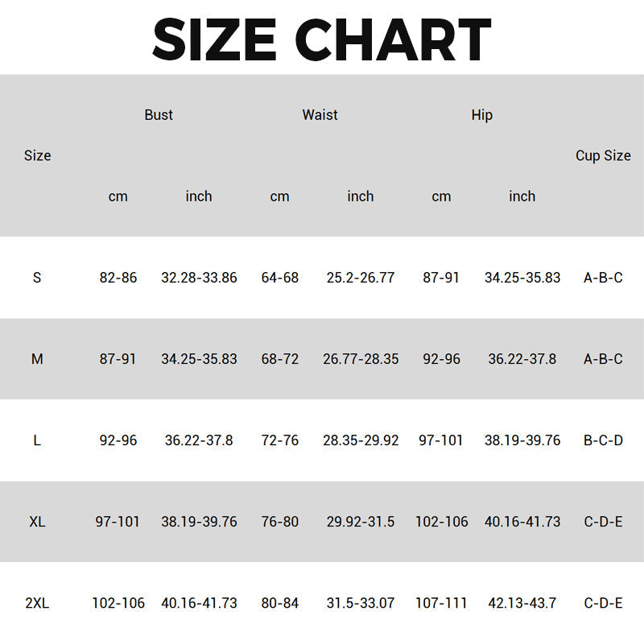Click the inch subheader under Hip

[x=522, y=196]
